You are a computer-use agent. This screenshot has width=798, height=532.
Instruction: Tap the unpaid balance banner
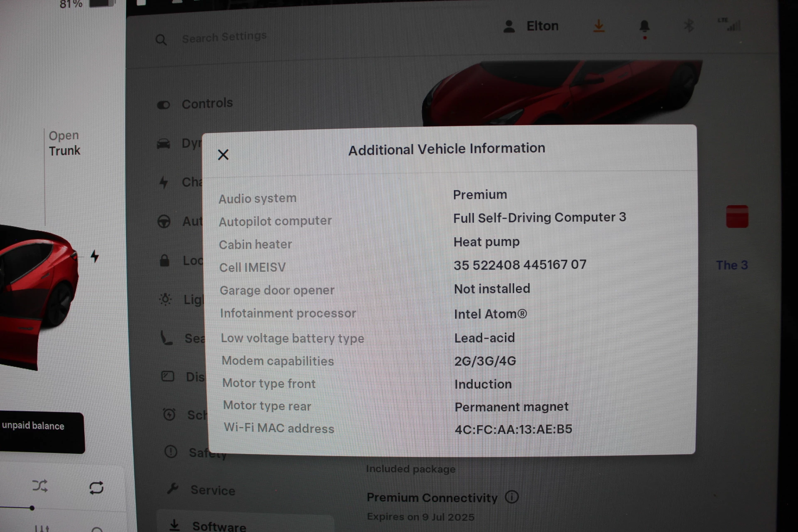pyautogui.click(x=42, y=432)
